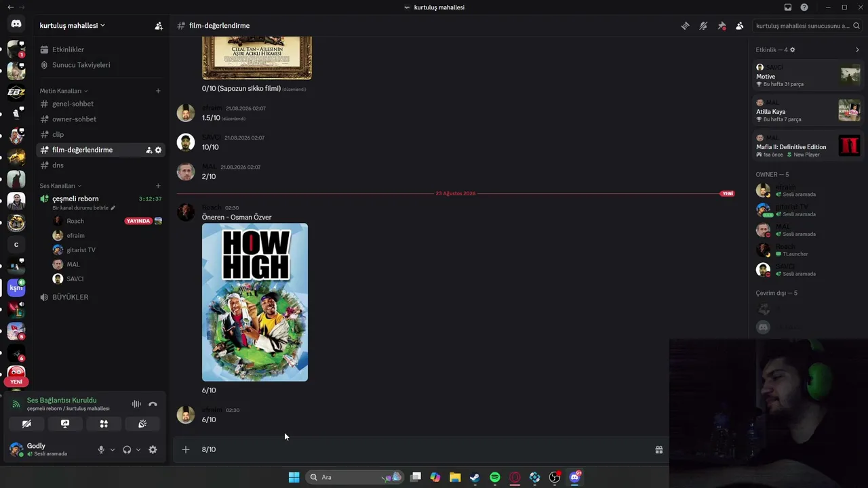Switch to the clip channel

(100, 134)
